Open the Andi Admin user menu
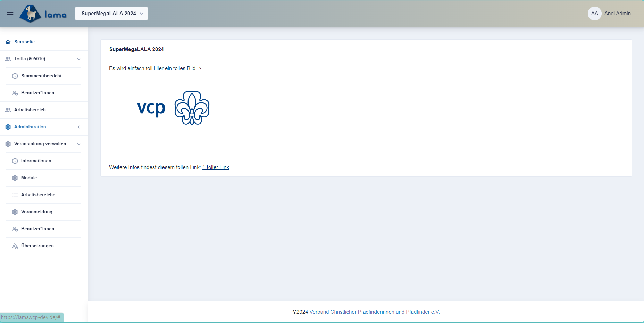 617,14
